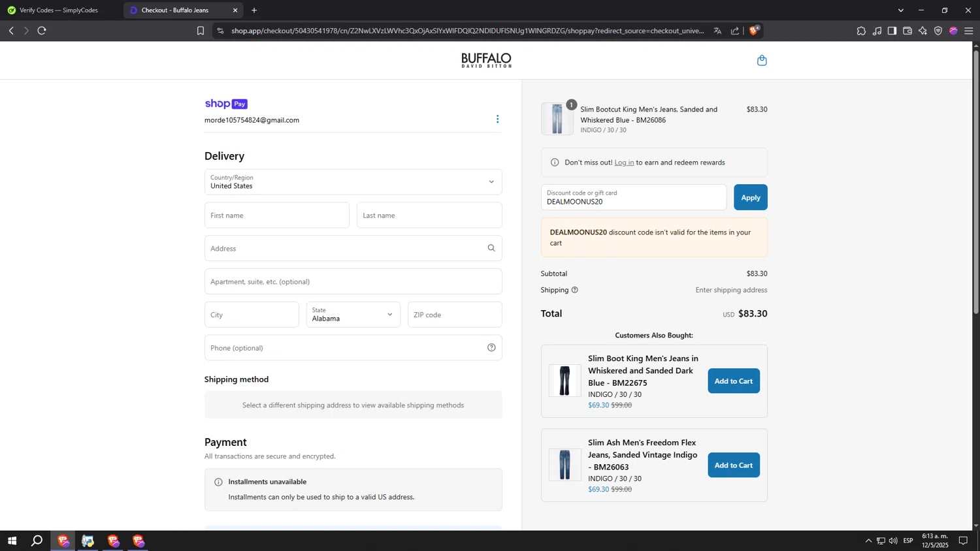The height and width of the screenshot is (551, 980).
Task: Click the $69.30 price of BM22675
Action: (x=598, y=405)
